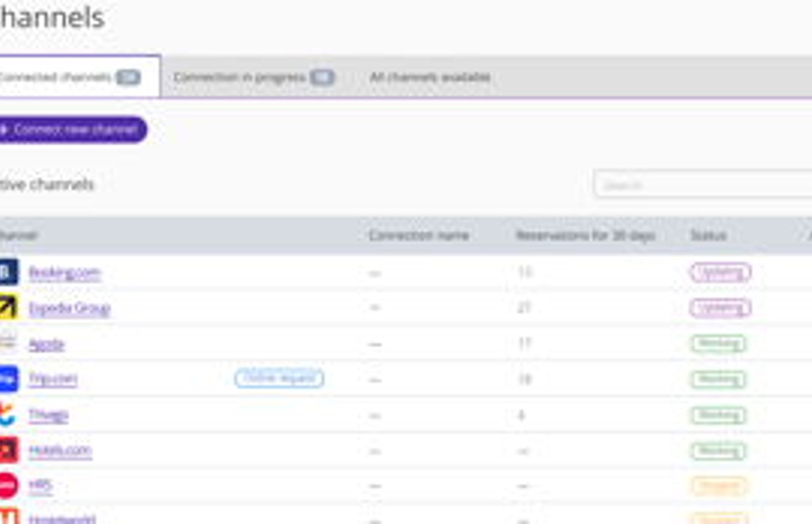Open the Expedia Group channel link
The height and width of the screenshot is (524, 812).
[70, 308]
